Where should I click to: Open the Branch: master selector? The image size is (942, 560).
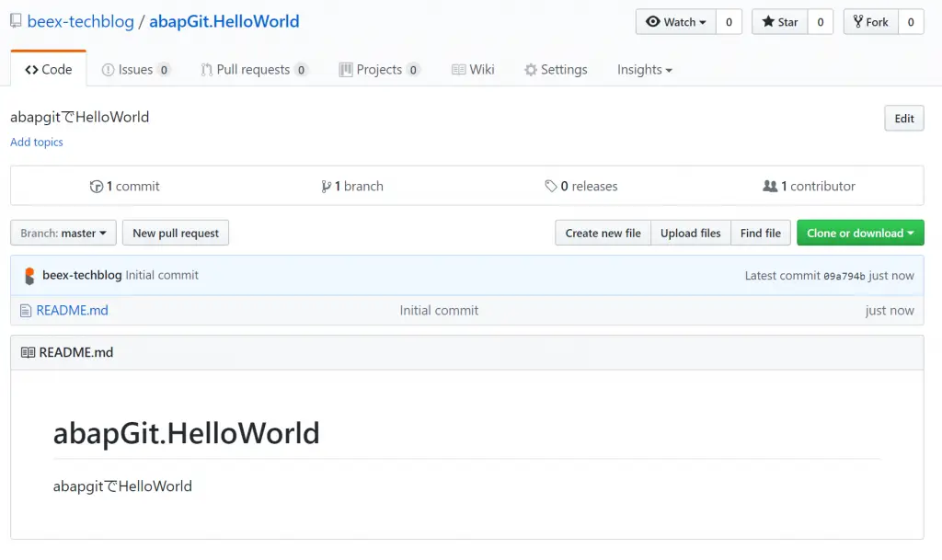[x=63, y=233]
